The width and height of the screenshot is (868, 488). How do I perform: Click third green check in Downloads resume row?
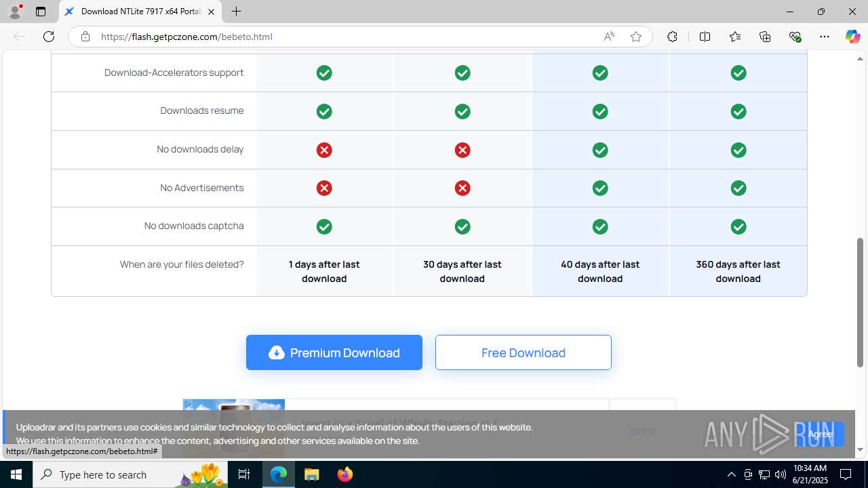(600, 111)
